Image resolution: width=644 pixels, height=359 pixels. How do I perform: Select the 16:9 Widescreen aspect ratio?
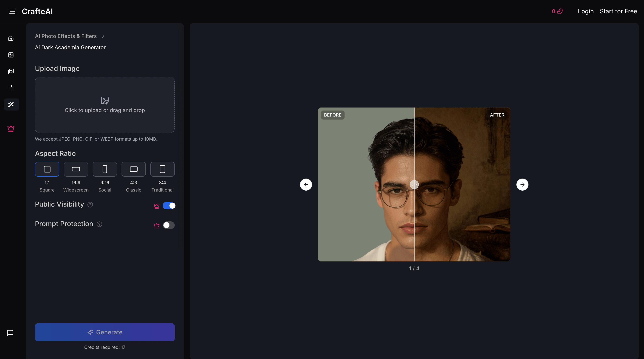[x=76, y=169]
